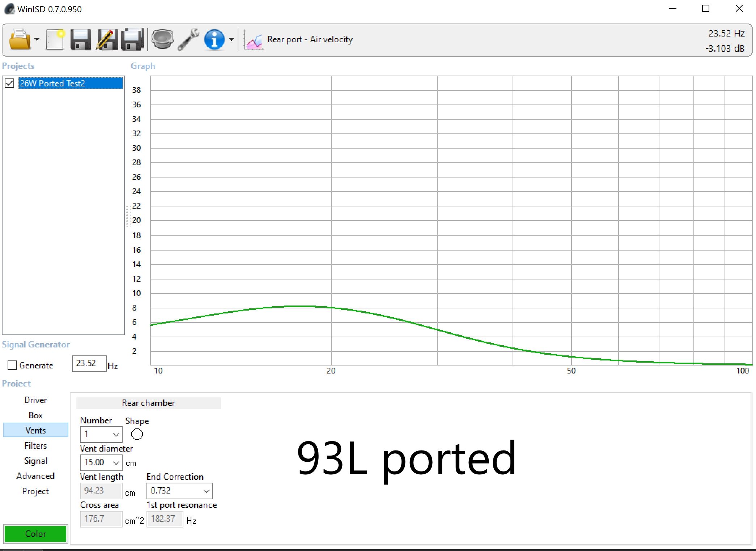Viewport: 756px width, 551px height.
Task: Click Save As floppy with pencil icon
Action: point(107,39)
